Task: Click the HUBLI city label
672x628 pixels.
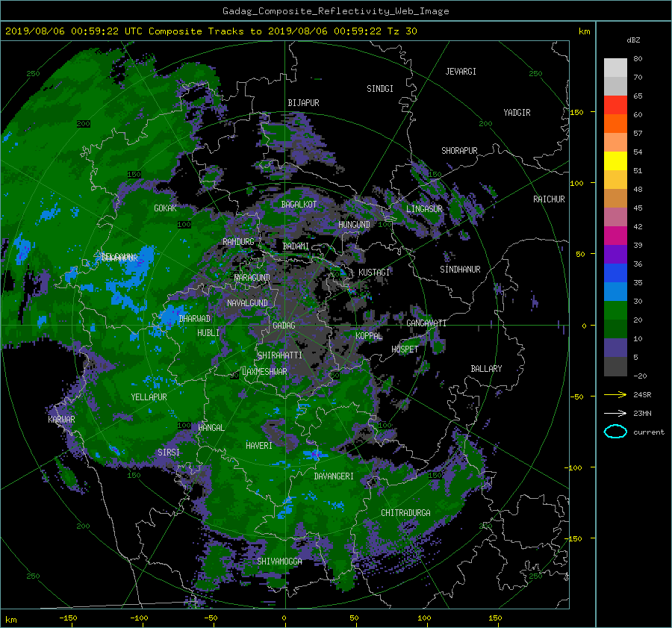Action: click(208, 333)
